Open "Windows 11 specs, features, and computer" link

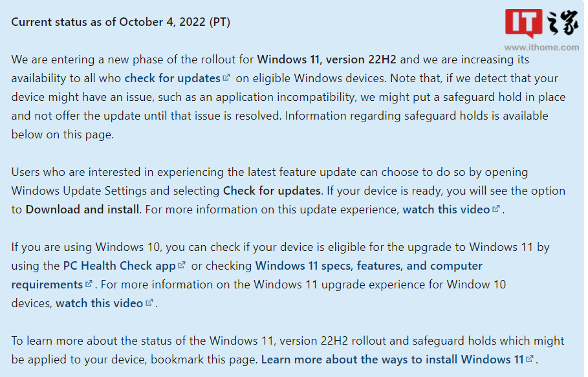coord(369,266)
